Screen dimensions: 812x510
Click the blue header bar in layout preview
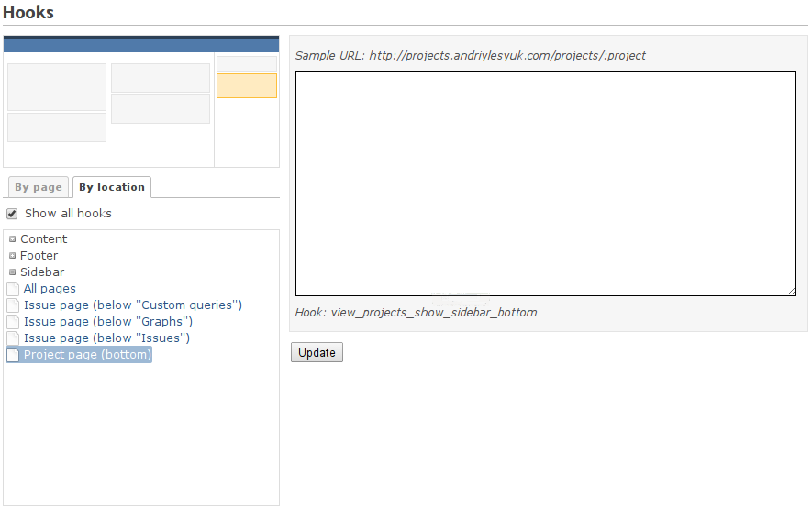pyautogui.click(x=141, y=44)
